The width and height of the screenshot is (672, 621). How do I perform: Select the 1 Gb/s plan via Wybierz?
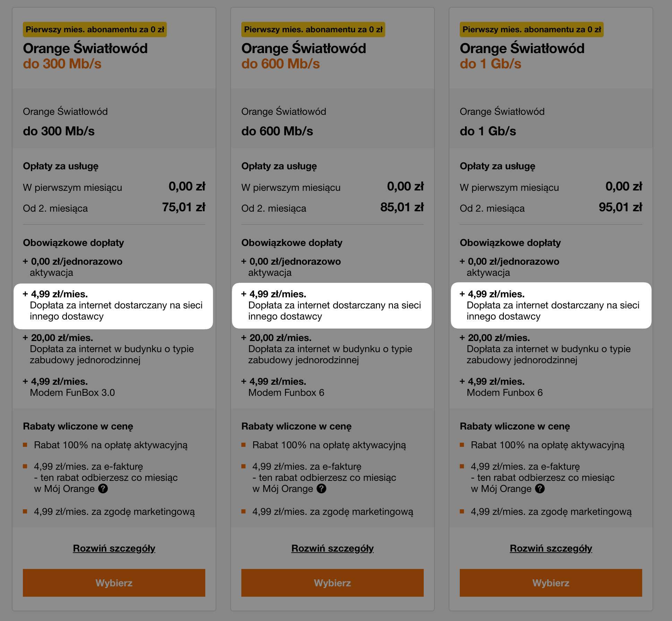coord(551,583)
